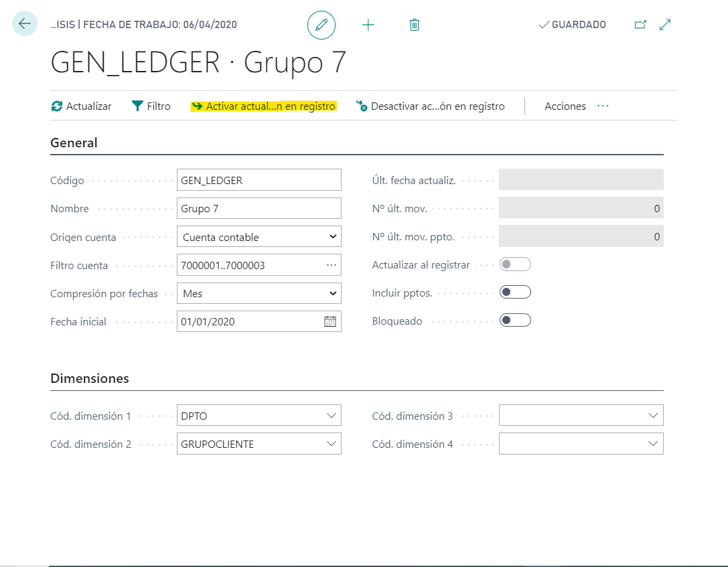Open page in new window icon
This screenshot has width=728, height=567.
click(x=640, y=25)
